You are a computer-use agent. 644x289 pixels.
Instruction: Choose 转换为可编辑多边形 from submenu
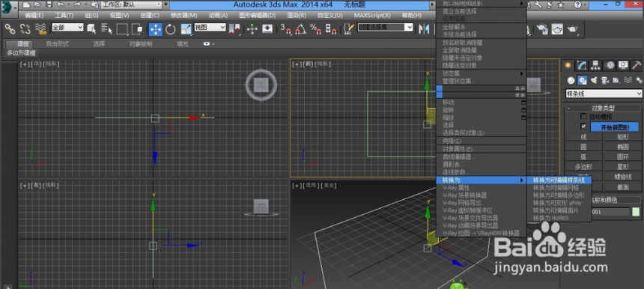559,195
